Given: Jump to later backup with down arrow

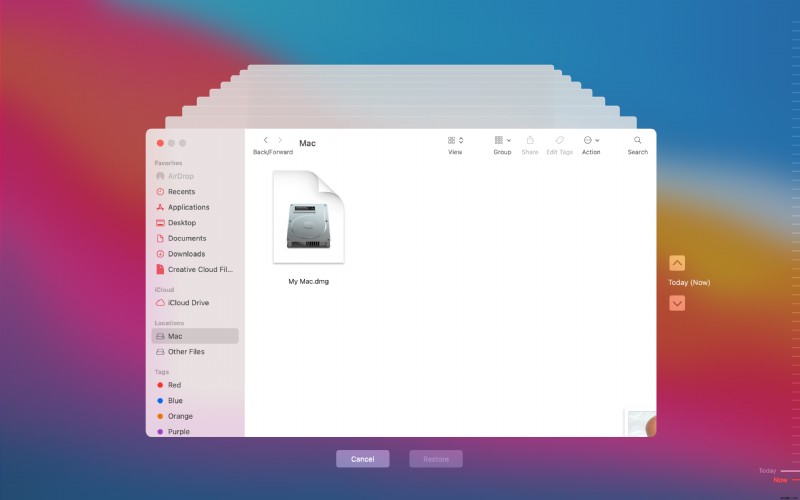Looking at the screenshot, I should 677,304.
